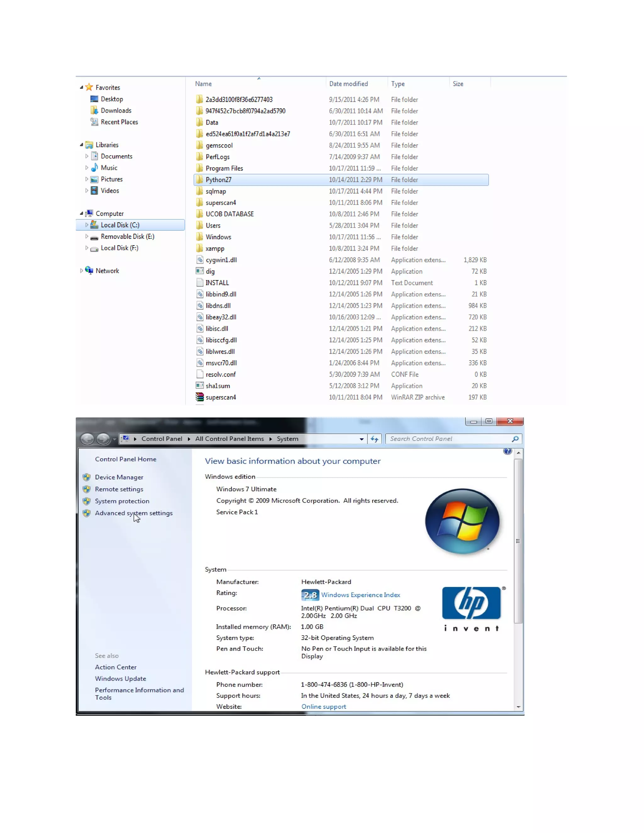Screen dimensions: 644x833
Task: Click the Network icon in navigation pane
Action: pos(89,270)
